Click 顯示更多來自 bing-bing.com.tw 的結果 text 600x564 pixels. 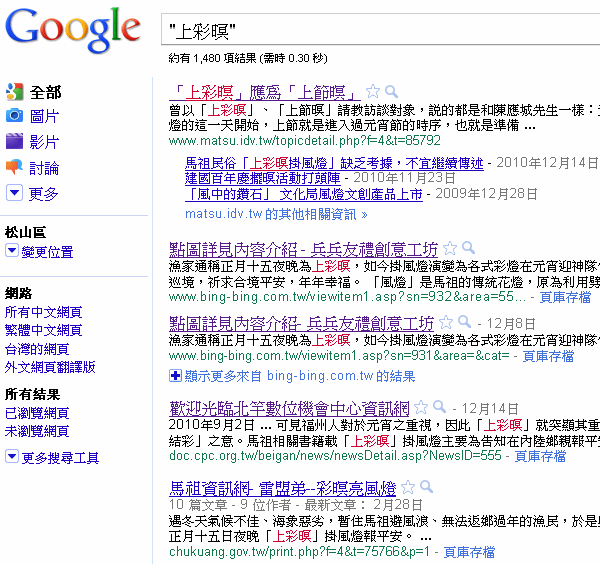[x=300, y=376]
